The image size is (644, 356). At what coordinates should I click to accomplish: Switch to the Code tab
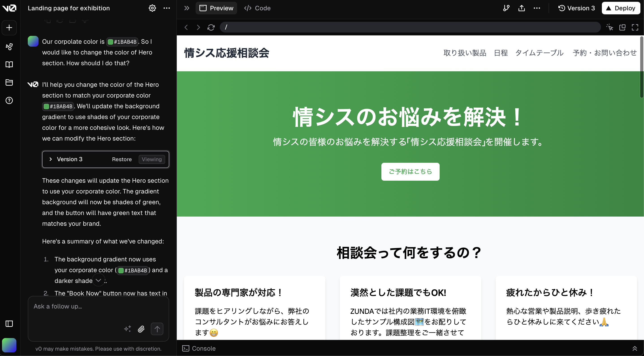tap(257, 8)
